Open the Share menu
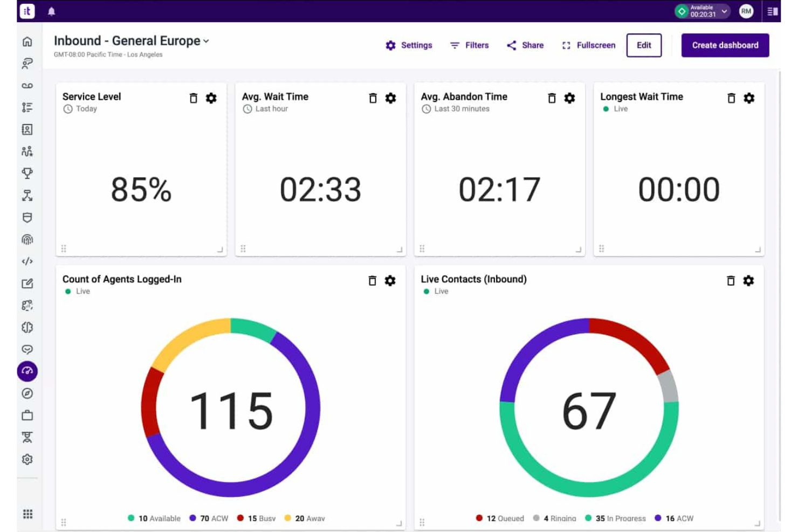798x532 pixels. 524,45
